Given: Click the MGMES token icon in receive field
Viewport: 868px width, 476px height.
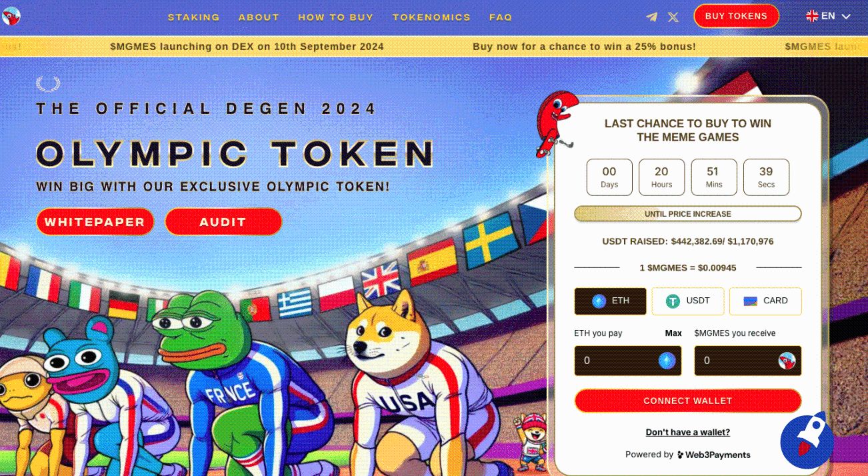Looking at the screenshot, I should point(787,361).
